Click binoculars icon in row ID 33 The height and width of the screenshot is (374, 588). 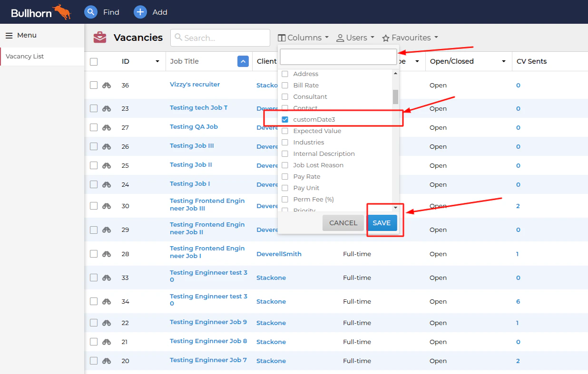pos(107,278)
